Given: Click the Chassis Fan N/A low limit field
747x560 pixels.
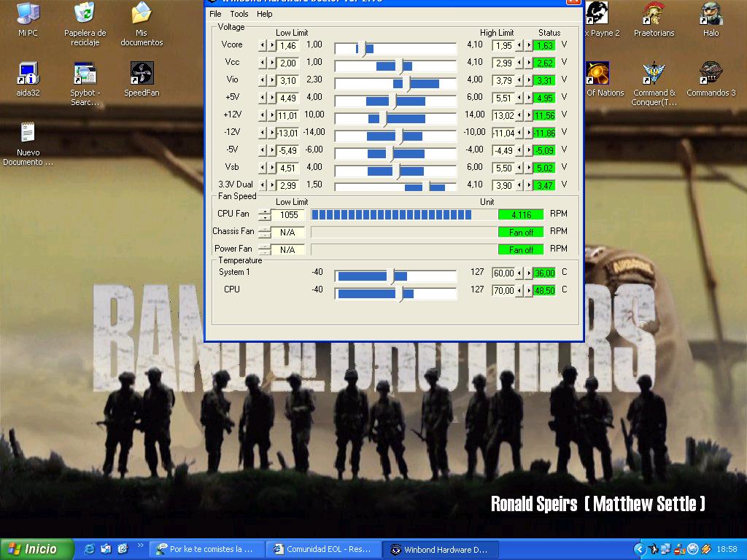Looking at the screenshot, I should (288, 233).
